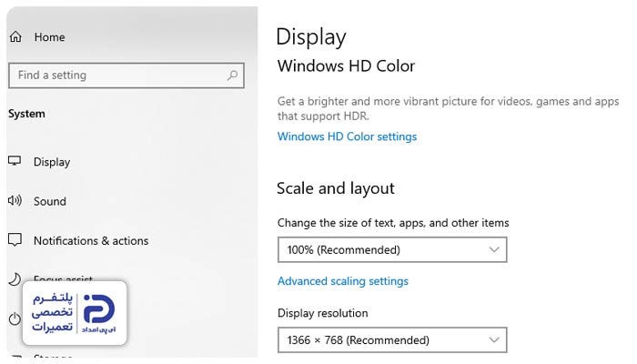Click the chevron on Display resolution dropdown
This screenshot has height=364, width=637.
click(494, 339)
